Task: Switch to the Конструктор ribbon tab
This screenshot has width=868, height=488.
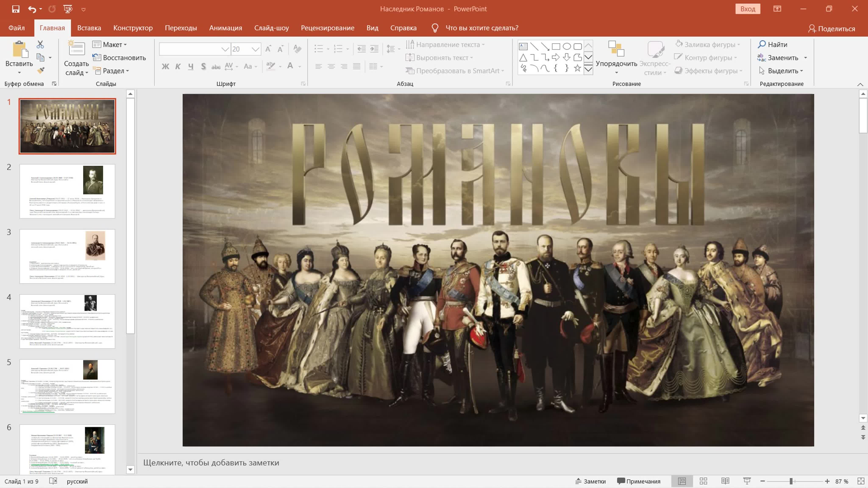Action: (x=133, y=28)
